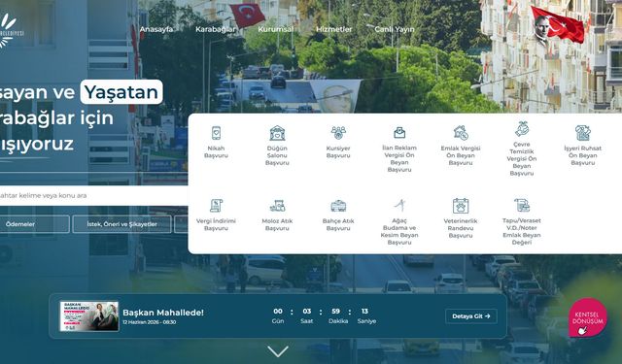Click the Moloz Atık Başvuru label
Image resolution: width=622 pixels, height=364 pixels.
[277, 224]
